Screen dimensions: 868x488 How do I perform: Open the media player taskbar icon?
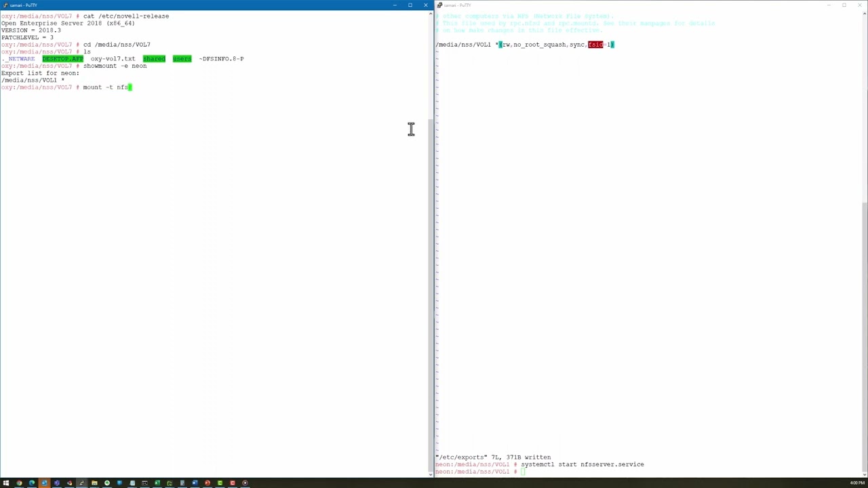pyautogui.click(x=245, y=483)
